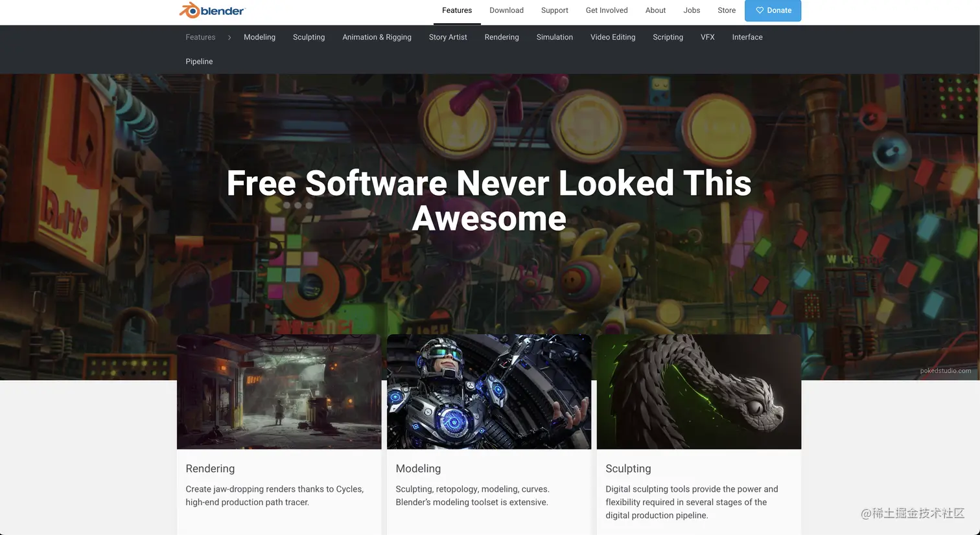The width and height of the screenshot is (980, 535).
Task: Click the Features breadcrumb link
Action: pyautogui.click(x=200, y=38)
